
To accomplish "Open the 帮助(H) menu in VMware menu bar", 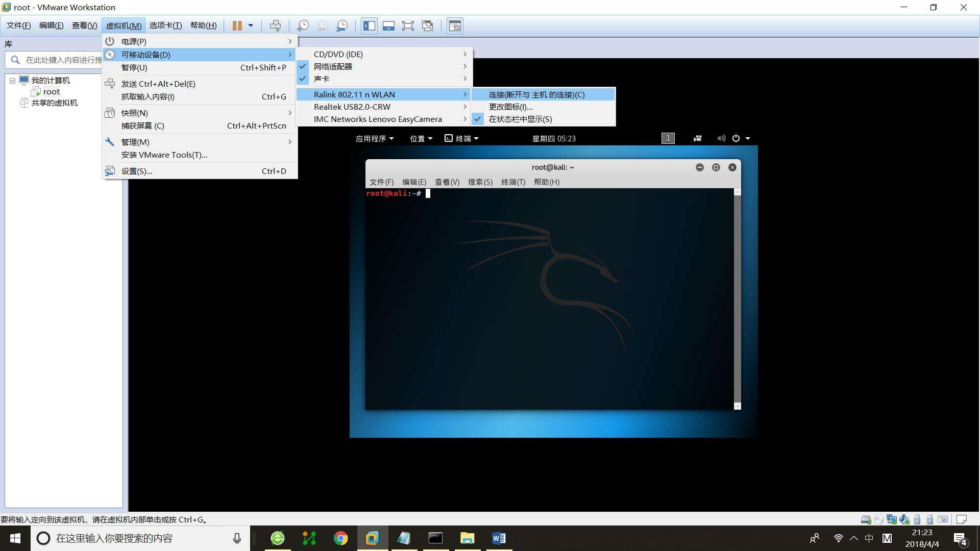I will tap(203, 26).
